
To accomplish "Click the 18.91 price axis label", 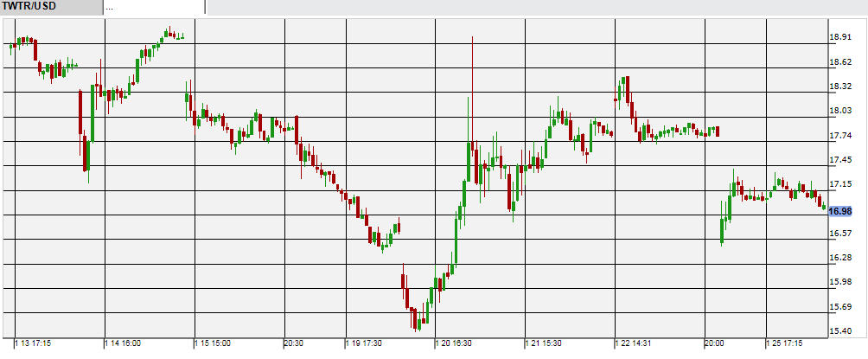I will (841, 37).
